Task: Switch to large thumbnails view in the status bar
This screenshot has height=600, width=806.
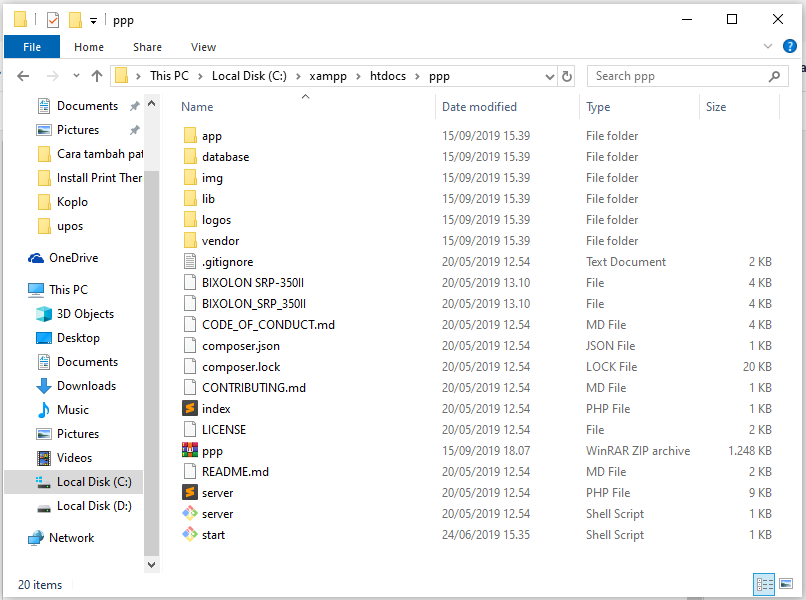Action: pyautogui.click(x=786, y=584)
